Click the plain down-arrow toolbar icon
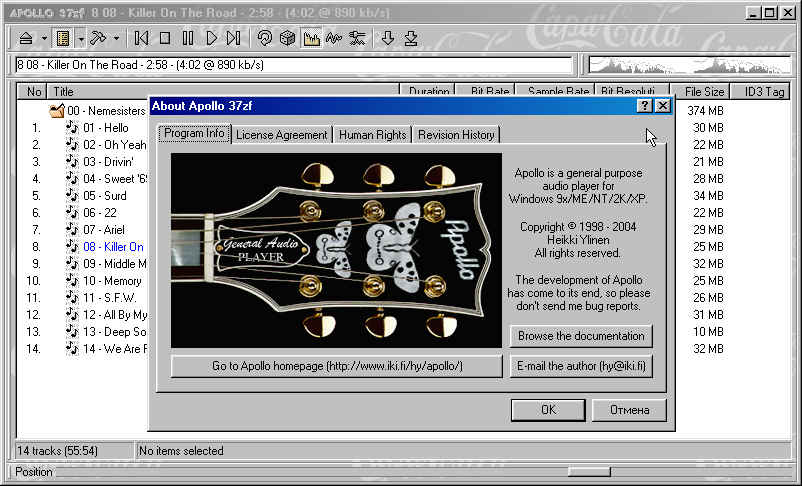The image size is (802, 486). pyautogui.click(x=388, y=38)
